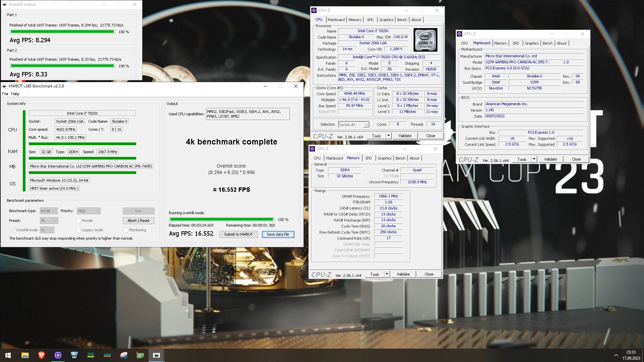Open HWMonitor icon in taskbar
The width and height of the screenshot is (644, 362).
74,355
